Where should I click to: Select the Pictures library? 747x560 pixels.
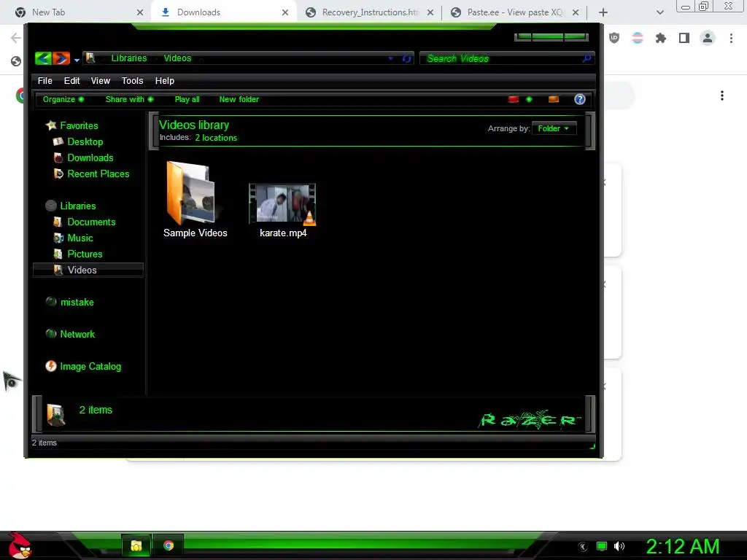85,254
